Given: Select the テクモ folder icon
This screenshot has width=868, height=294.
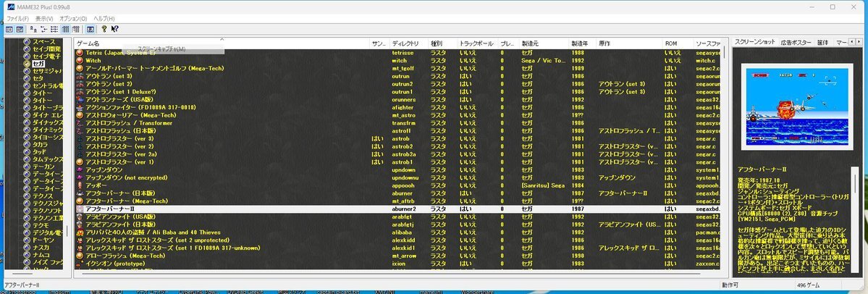Looking at the screenshot, I should pyautogui.click(x=27, y=224).
